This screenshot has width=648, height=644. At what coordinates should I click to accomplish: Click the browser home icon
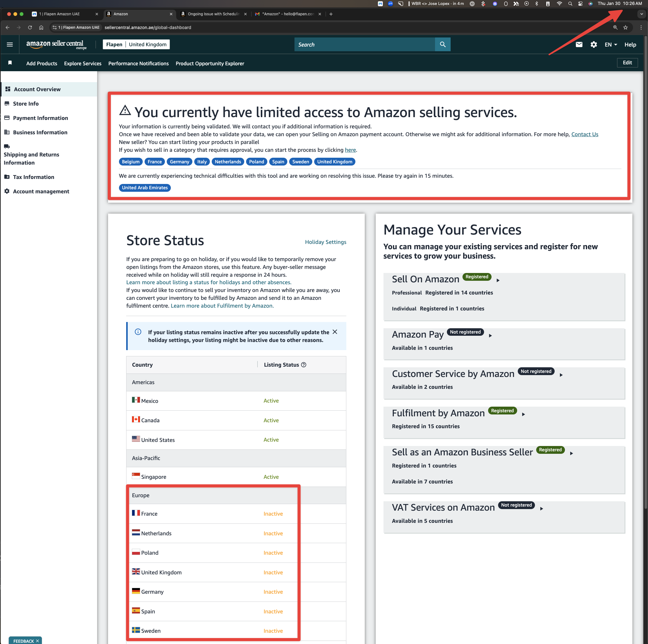pyautogui.click(x=41, y=27)
